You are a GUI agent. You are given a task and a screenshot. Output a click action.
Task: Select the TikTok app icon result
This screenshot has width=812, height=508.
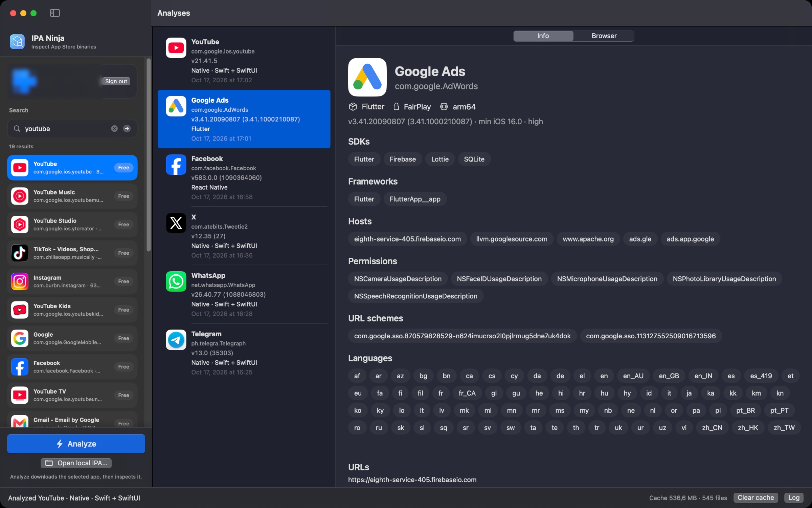tap(20, 253)
